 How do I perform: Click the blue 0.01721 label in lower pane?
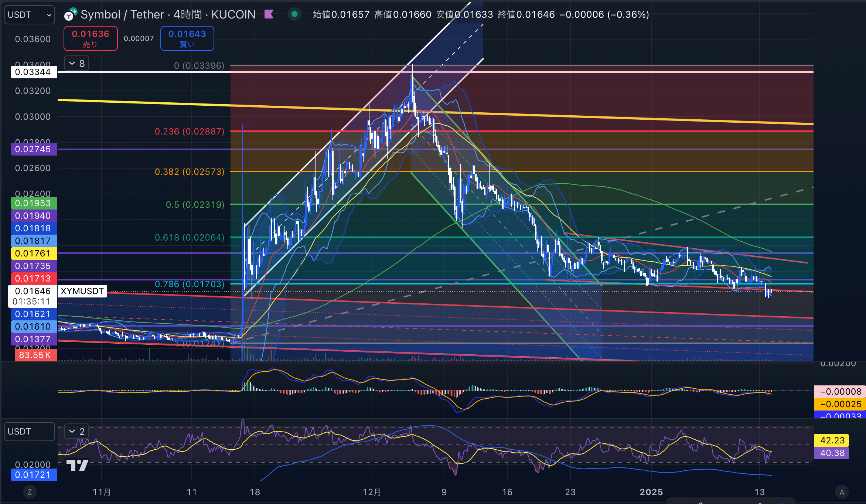click(x=34, y=475)
